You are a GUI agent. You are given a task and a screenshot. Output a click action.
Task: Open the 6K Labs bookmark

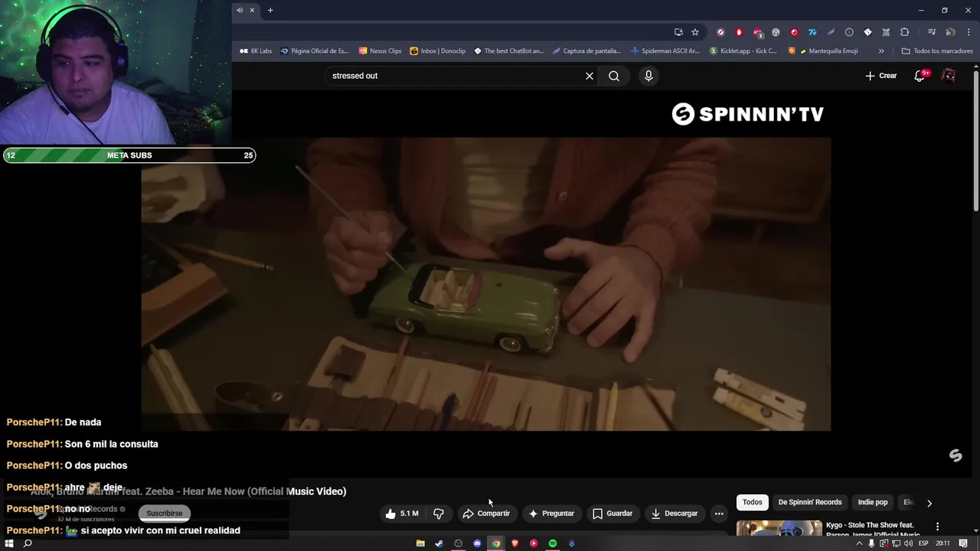pyautogui.click(x=256, y=51)
